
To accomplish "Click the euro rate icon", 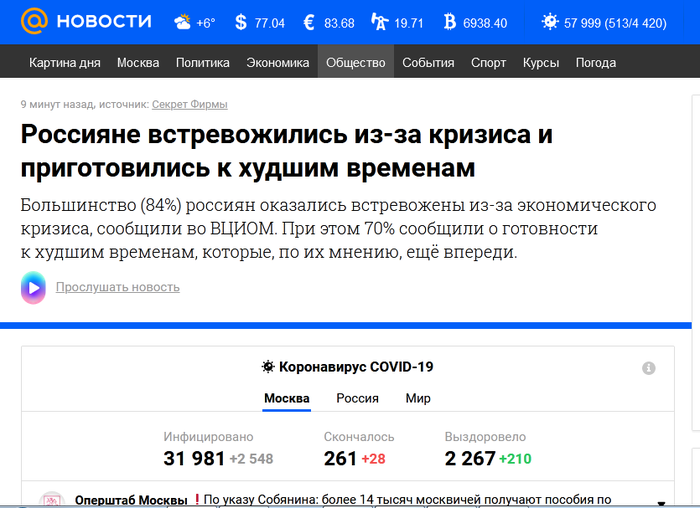I will tap(309, 22).
